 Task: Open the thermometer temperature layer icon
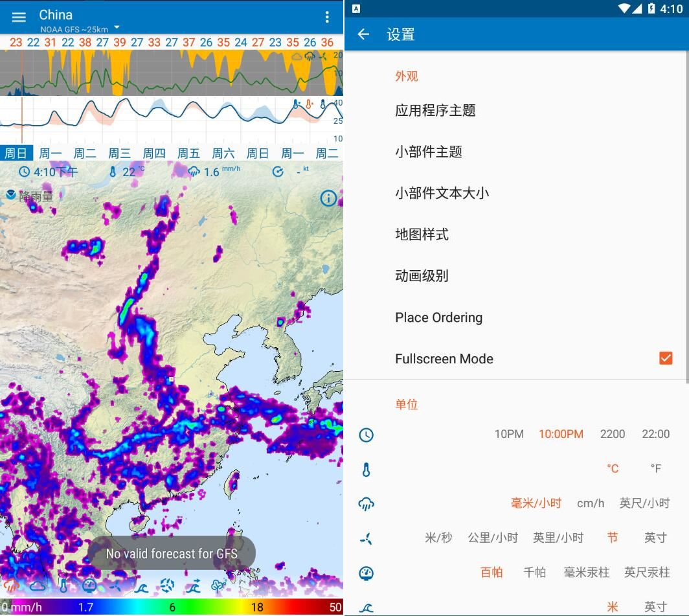point(63,586)
